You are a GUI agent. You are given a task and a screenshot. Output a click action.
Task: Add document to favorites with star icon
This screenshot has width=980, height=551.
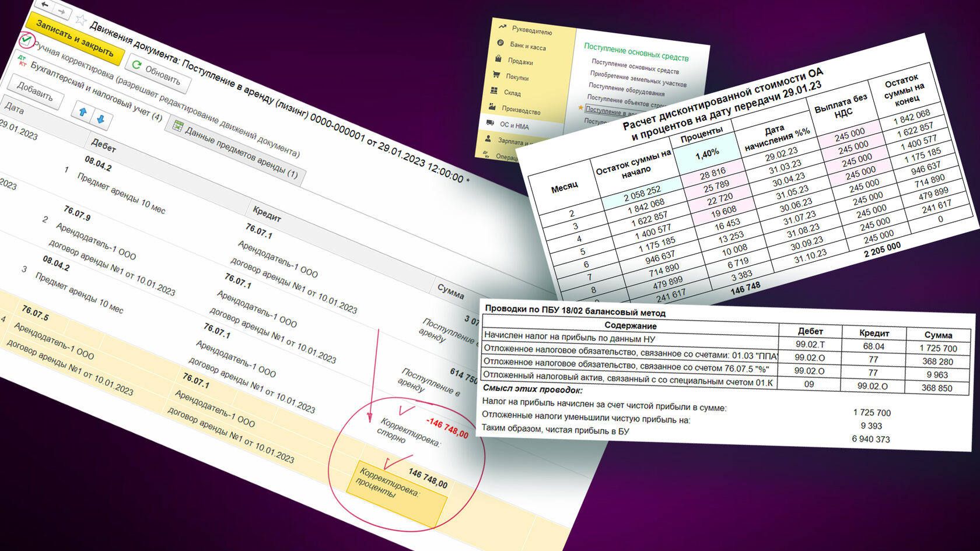[x=81, y=20]
